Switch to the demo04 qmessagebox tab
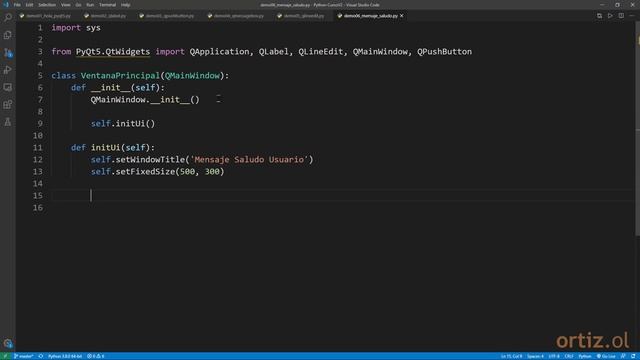The width and height of the screenshot is (640, 360). [237, 16]
